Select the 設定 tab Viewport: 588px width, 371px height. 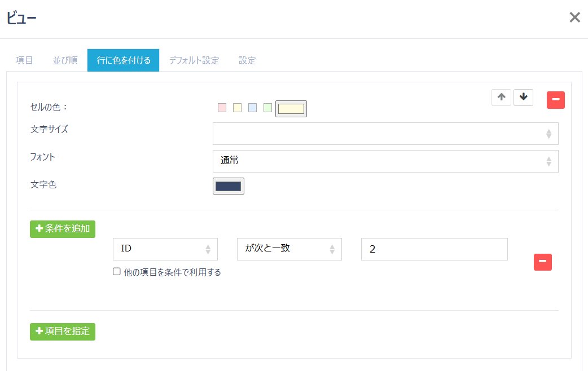point(247,60)
